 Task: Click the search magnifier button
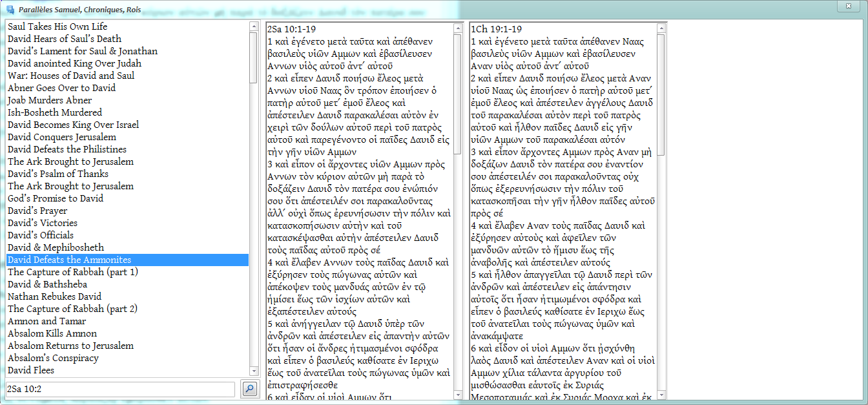point(249,389)
